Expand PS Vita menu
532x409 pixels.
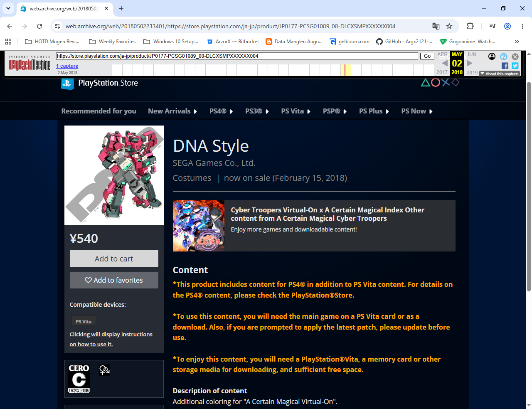296,111
